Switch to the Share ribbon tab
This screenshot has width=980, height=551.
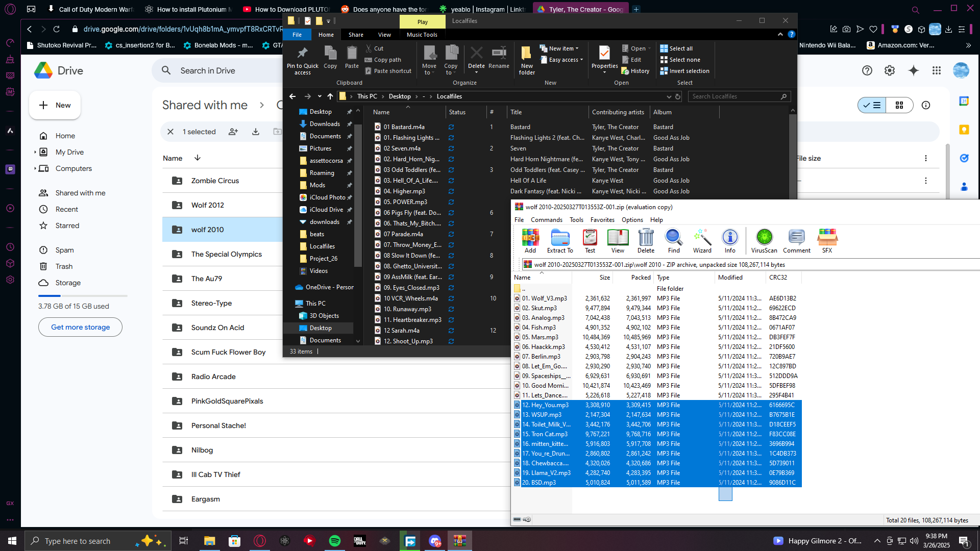coord(356,35)
